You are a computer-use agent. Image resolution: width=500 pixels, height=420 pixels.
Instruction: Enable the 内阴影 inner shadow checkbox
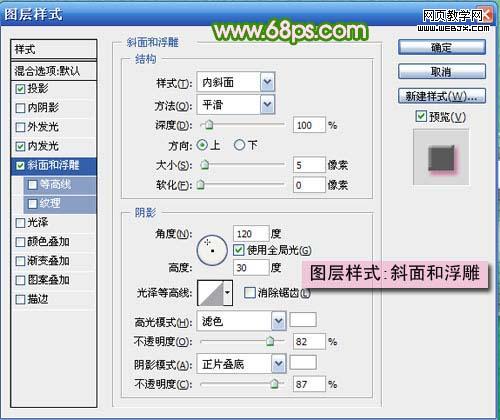point(20,108)
